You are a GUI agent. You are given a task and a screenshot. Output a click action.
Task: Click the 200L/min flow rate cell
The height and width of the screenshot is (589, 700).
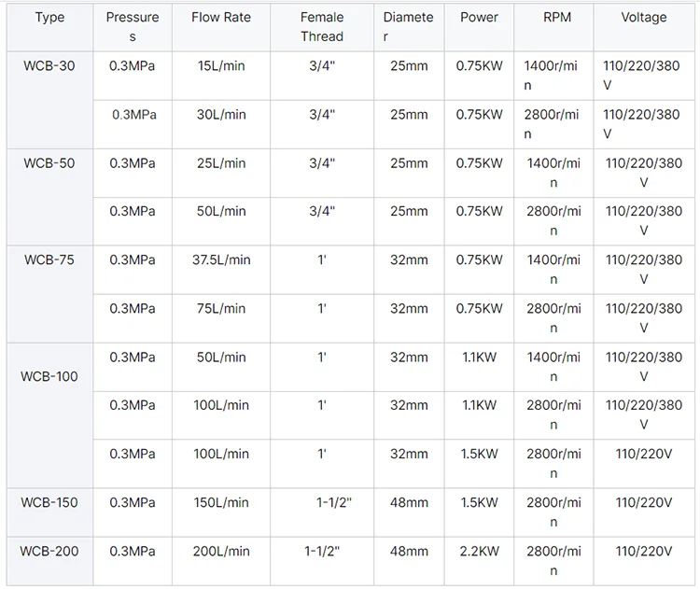[221, 561]
